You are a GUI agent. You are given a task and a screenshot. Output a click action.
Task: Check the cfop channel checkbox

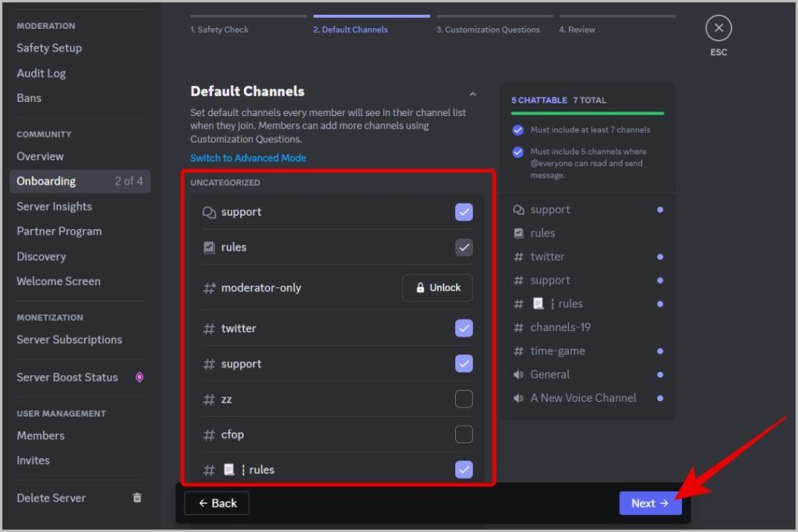pos(464,435)
